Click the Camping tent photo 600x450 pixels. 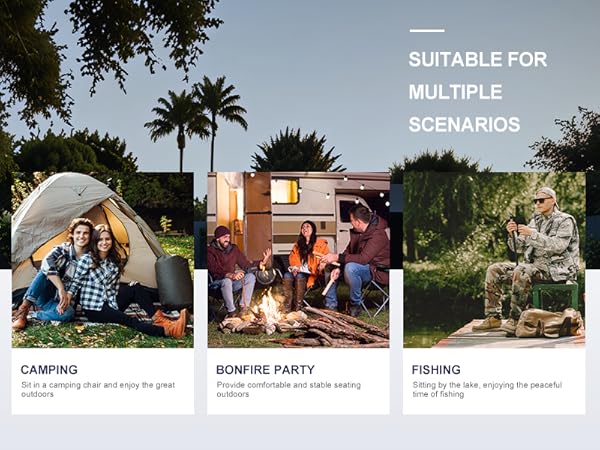(x=103, y=260)
